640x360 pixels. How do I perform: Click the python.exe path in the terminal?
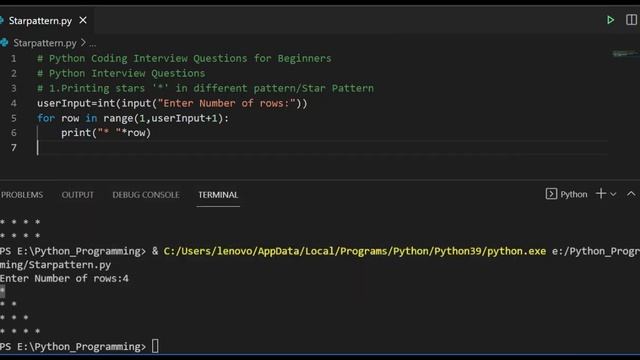pos(355,251)
